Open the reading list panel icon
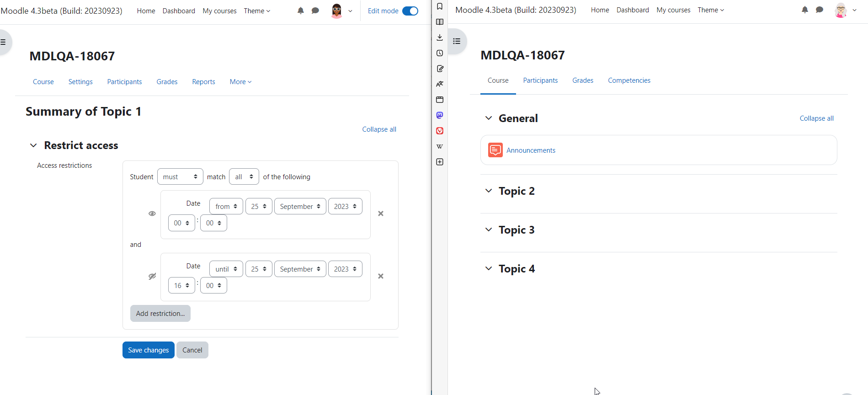Image resolution: width=868 pixels, height=395 pixels. (440, 22)
